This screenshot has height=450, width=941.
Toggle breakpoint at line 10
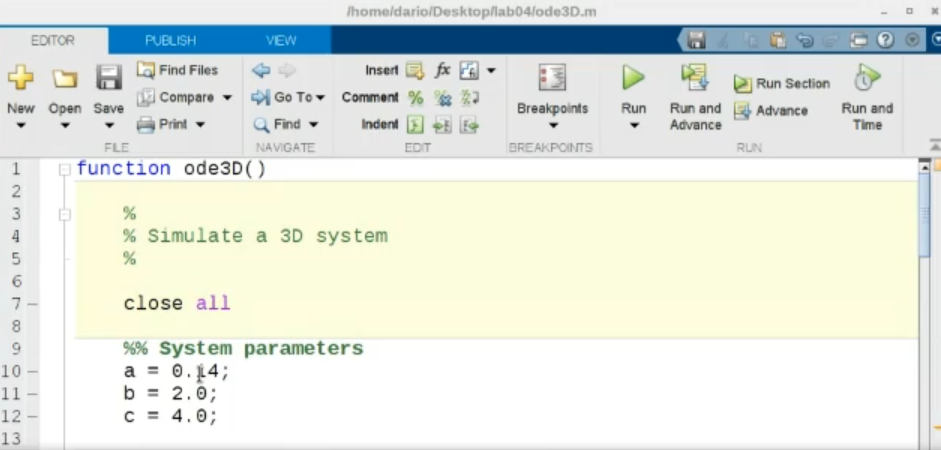click(33, 372)
